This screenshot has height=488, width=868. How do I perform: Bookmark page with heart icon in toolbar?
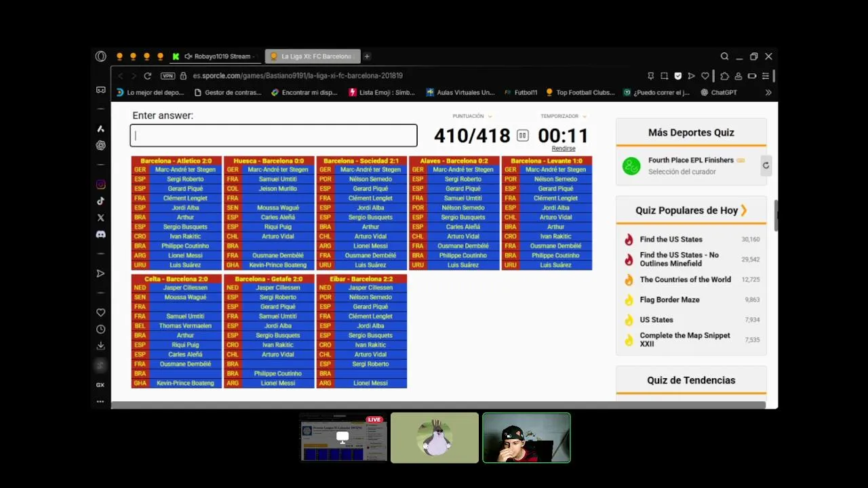(705, 76)
